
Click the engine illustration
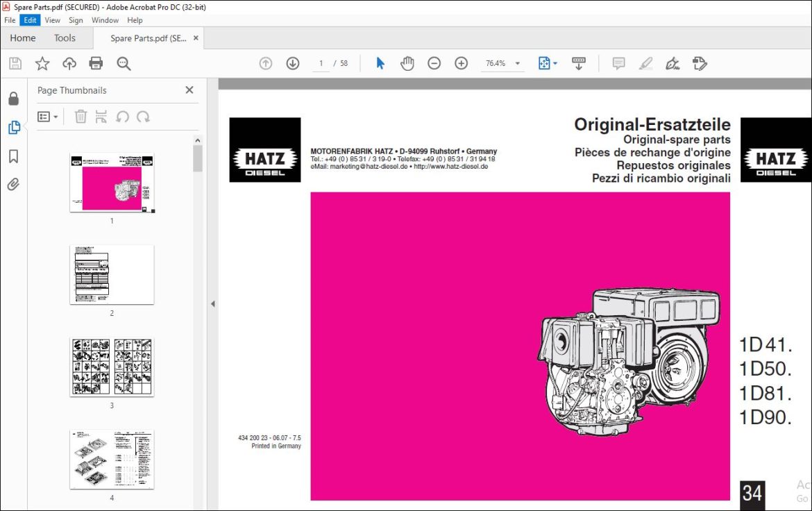pos(629,361)
